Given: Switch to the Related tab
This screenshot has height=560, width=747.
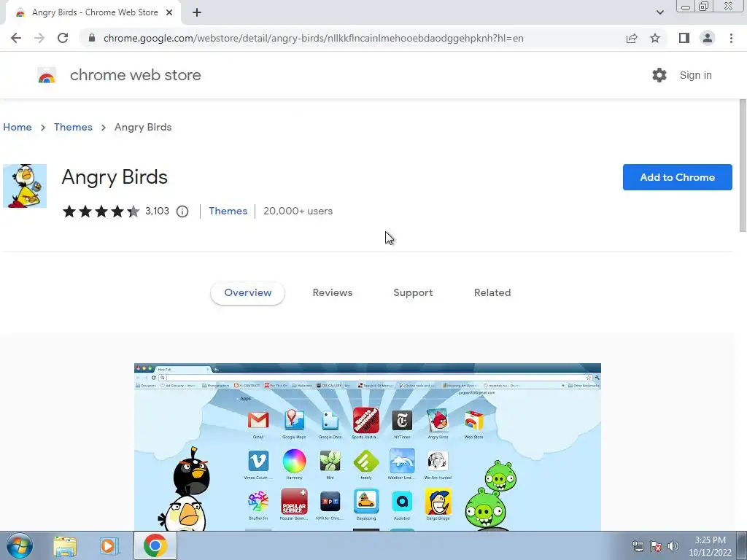Looking at the screenshot, I should [x=492, y=293].
